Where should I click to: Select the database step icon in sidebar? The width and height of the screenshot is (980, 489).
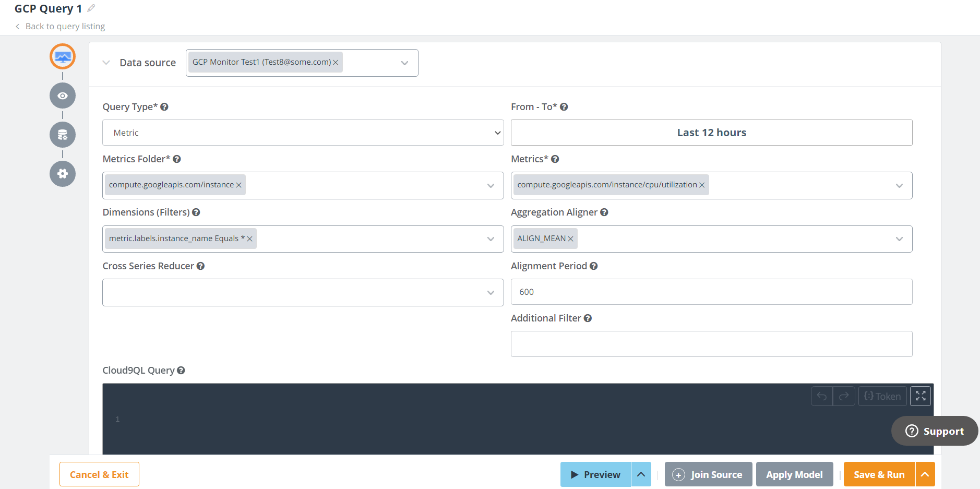point(63,135)
